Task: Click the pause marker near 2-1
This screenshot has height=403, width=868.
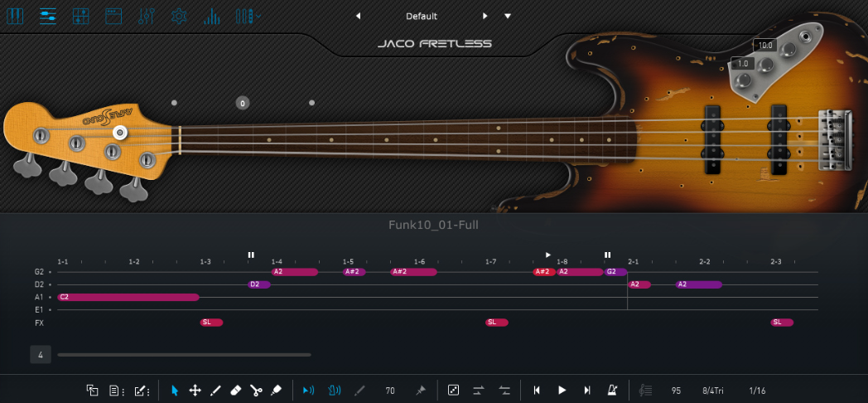Action: pos(607,255)
